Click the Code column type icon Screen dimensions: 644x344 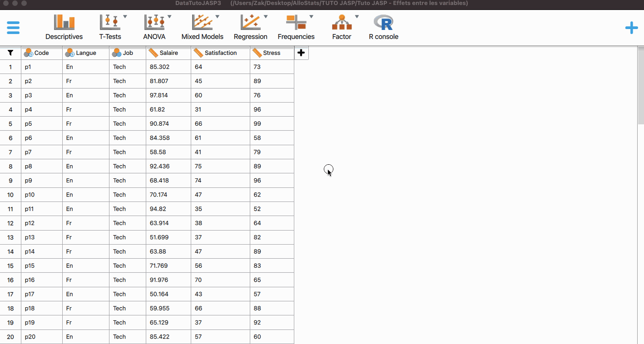pyautogui.click(x=29, y=53)
